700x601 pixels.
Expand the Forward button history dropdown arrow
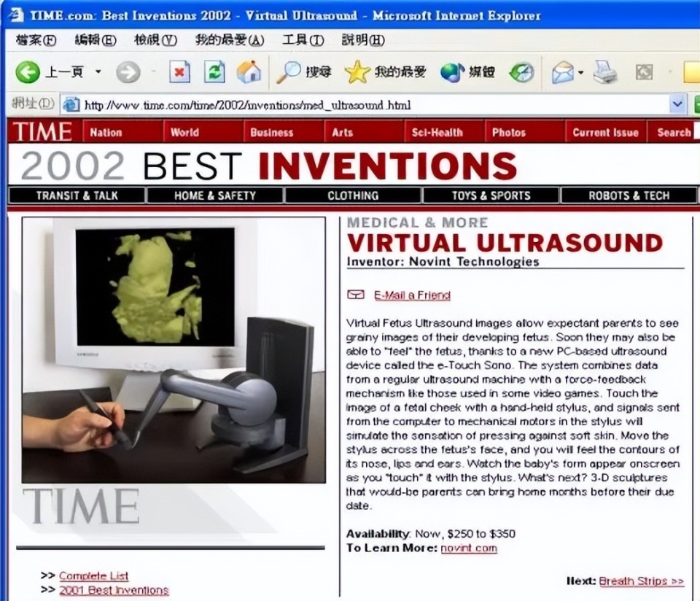click(153, 71)
